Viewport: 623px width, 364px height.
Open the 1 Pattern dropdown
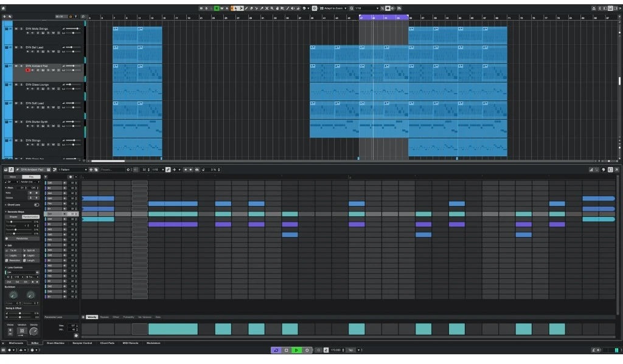coord(72,170)
